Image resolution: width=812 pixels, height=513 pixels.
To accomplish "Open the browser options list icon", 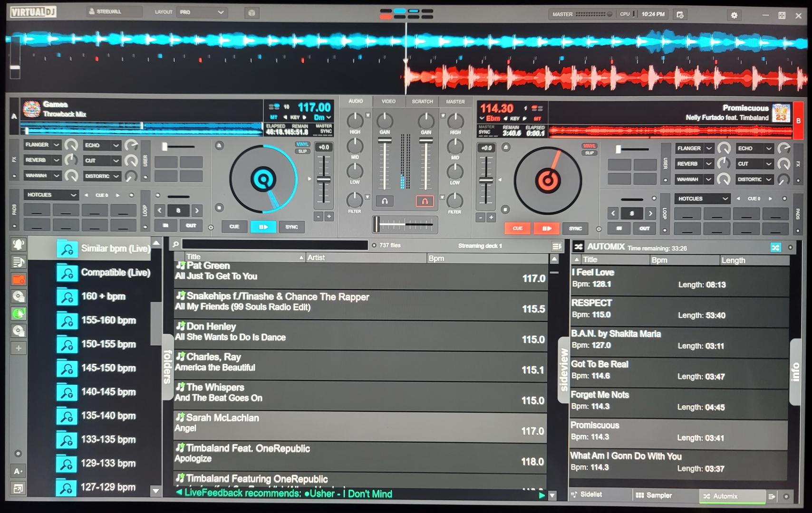I will coord(557,246).
